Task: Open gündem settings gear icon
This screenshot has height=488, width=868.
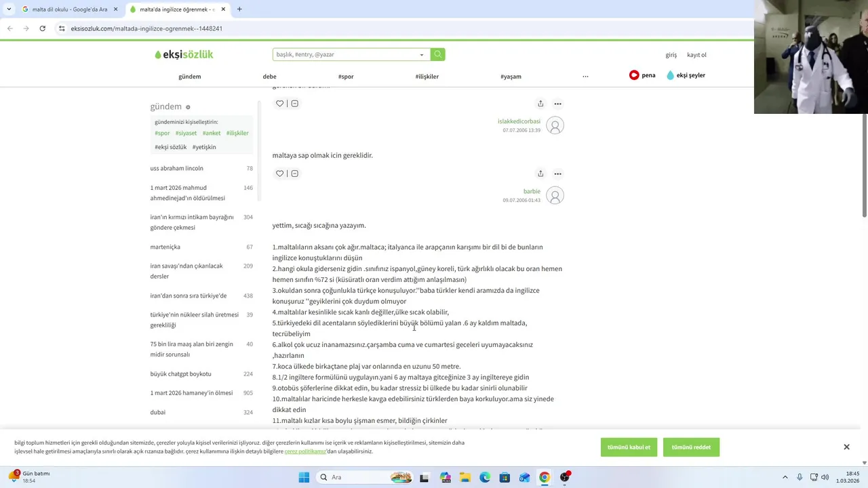Action: click(188, 107)
